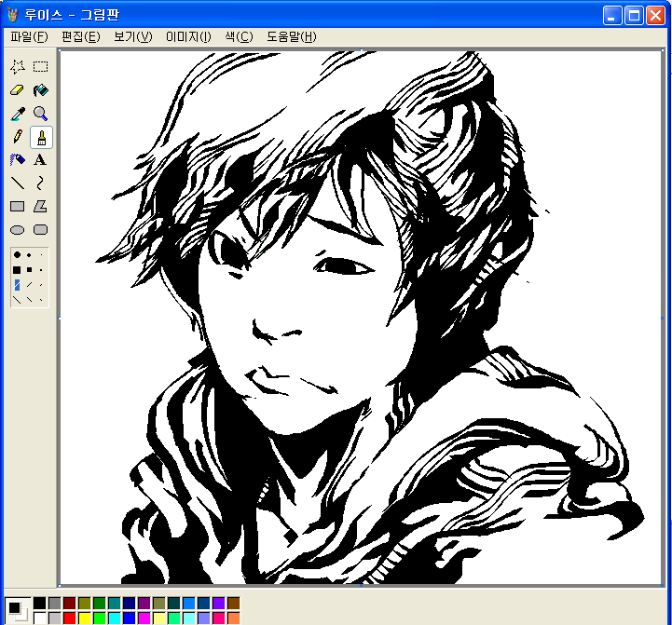
Task: Activate the Pick Color eyedropper tool
Action: [x=17, y=114]
